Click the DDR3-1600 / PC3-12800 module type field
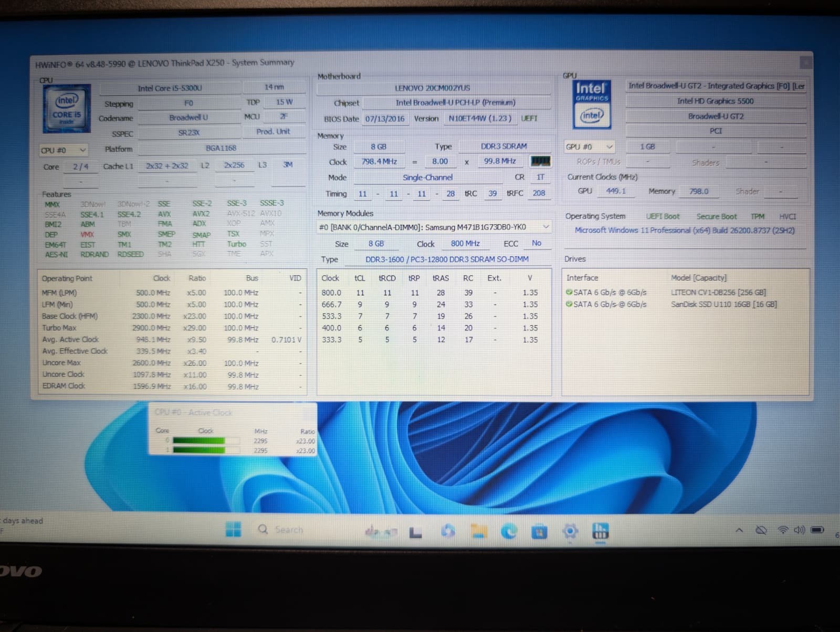The width and height of the screenshot is (840, 632). coord(447,259)
